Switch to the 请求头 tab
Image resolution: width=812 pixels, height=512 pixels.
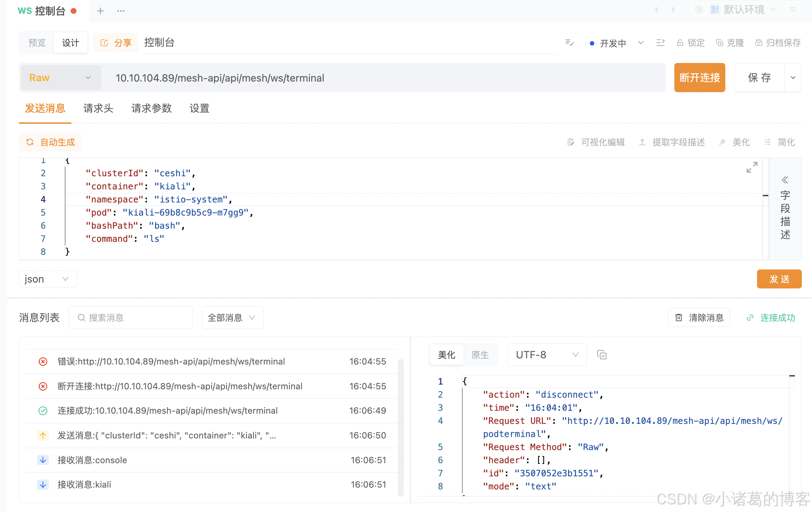[98, 108]
